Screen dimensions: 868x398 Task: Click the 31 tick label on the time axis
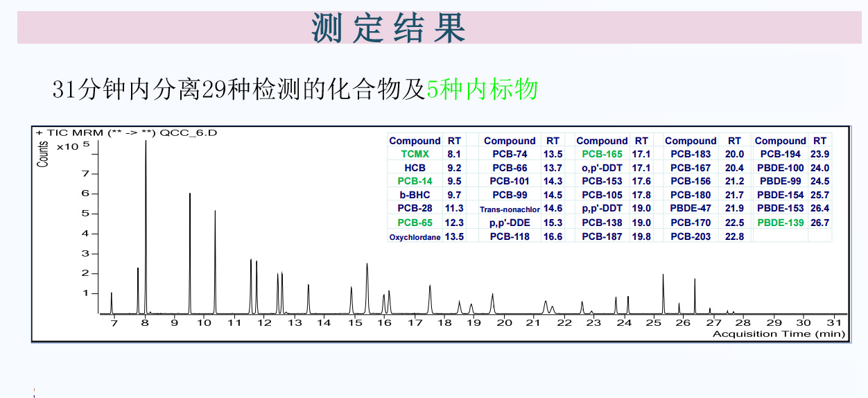(834, 323)
